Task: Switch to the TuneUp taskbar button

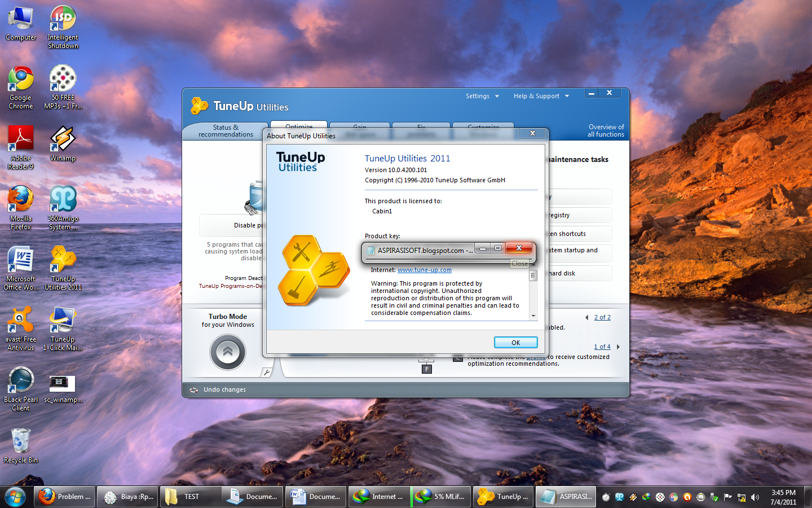Action: tap(504, 497)
